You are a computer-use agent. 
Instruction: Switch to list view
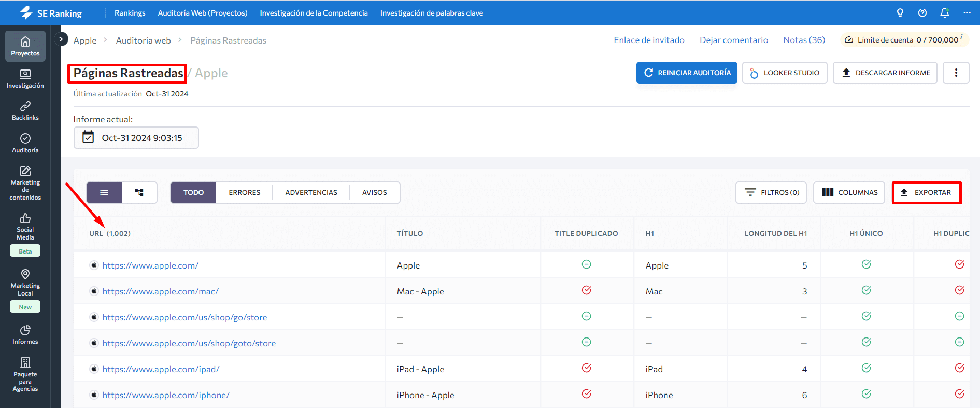104,192
